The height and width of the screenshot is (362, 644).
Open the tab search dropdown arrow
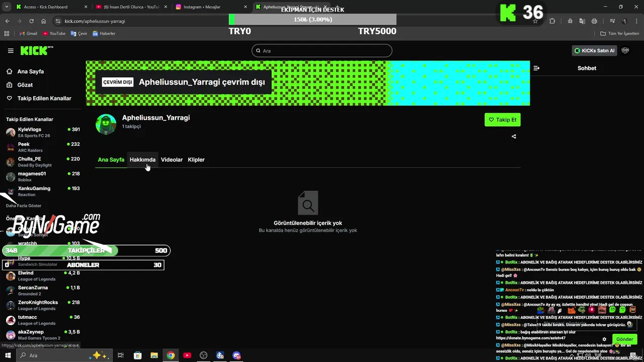6,7
